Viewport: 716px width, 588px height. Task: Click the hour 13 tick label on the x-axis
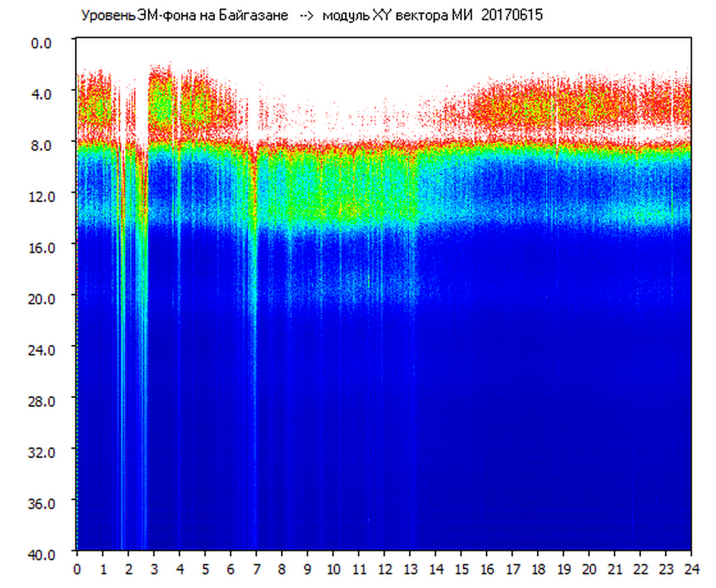[x=410, y=569]
